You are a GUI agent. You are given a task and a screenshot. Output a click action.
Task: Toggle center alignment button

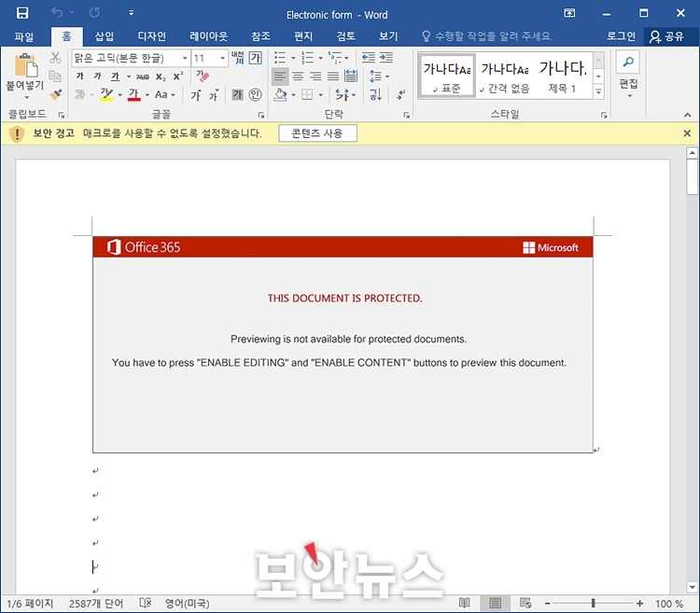(x=298, y=77)
